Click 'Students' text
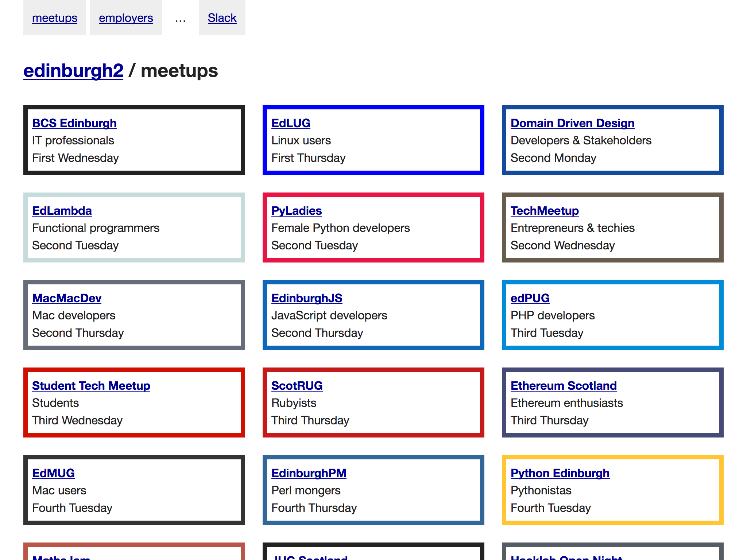 pyautogui.click(x=55, y=403)
